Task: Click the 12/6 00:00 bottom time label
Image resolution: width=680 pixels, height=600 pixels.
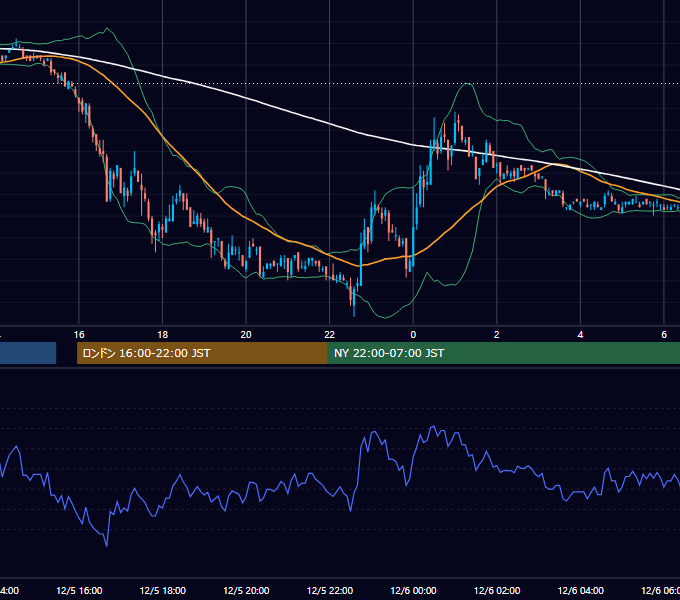Action: coord(413,590)
